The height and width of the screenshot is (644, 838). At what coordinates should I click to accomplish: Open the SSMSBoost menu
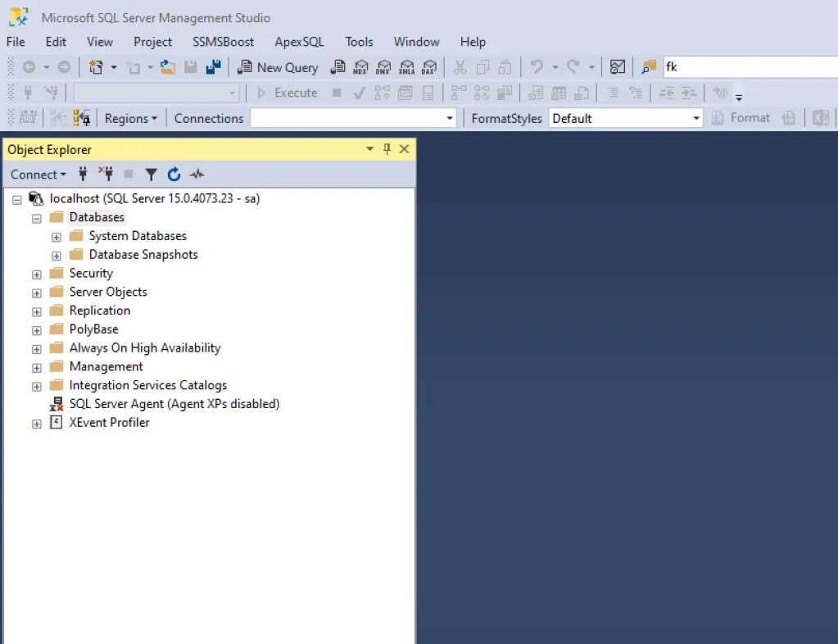[x=223, y=42]
